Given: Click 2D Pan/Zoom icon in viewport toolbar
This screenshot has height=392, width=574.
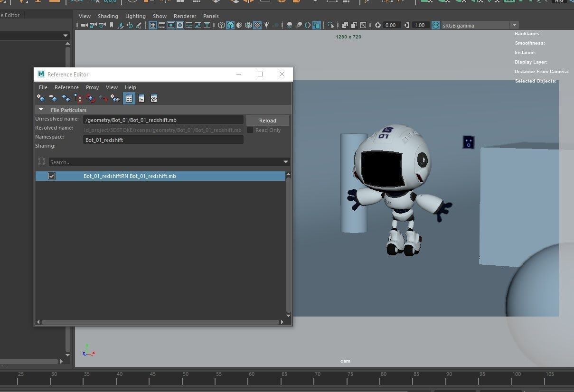Looking at the screenshot, I should point(130,25).
